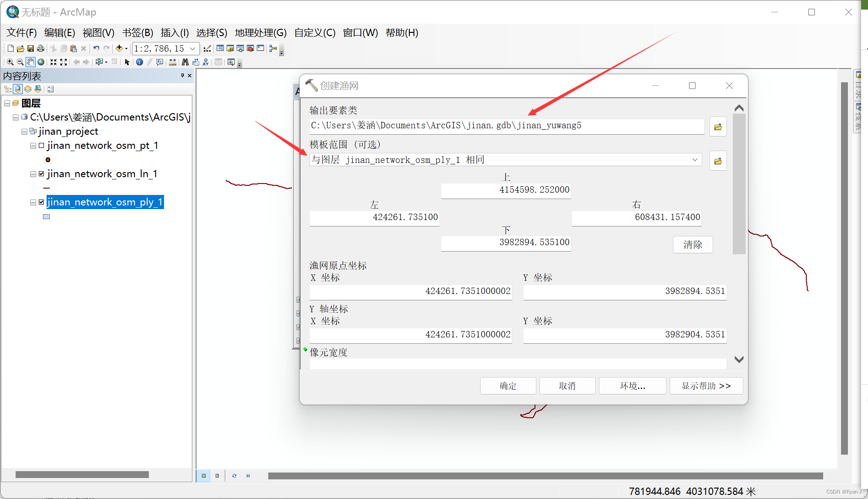This screenshot has height=499, width=868.
Task: Open the map scale dropdown
Action: 192,48
